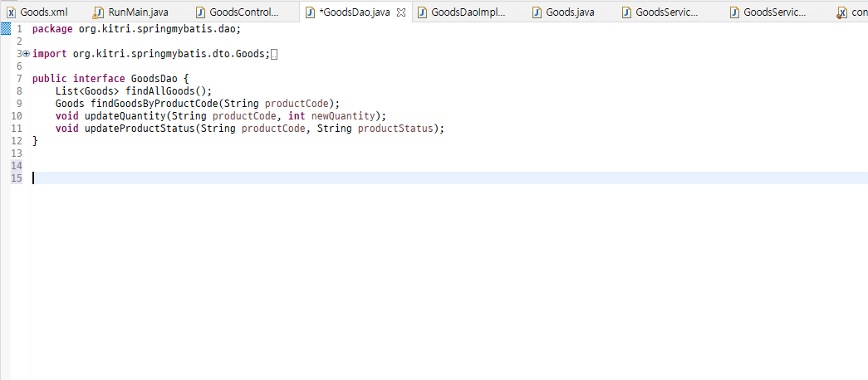Click the "productStatus" parameter on line 11
This screenshot has width=868, height=380.
click(395, 129)
